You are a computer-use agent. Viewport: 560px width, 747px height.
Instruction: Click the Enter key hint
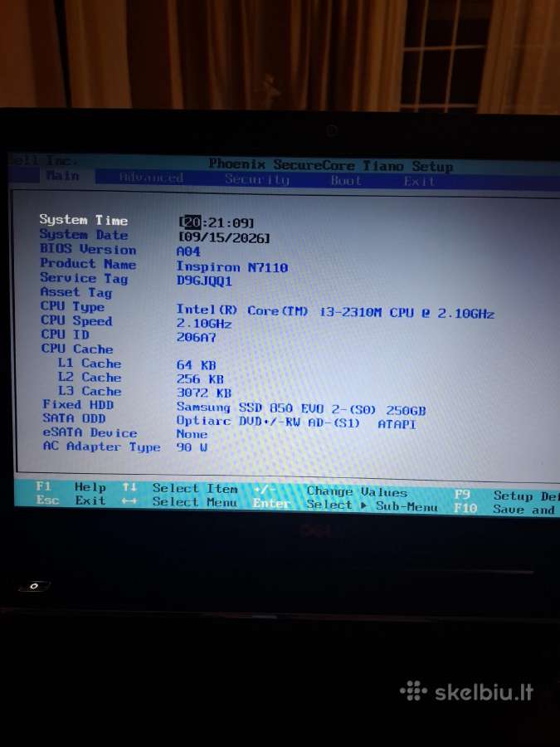coord(271,504)
